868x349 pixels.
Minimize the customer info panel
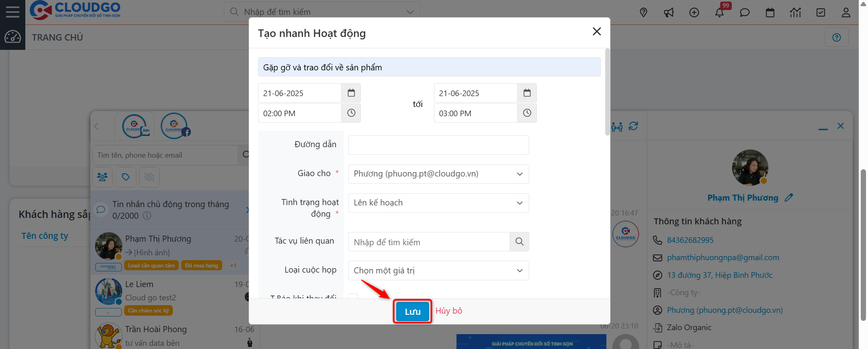click(x=823, y=129)
